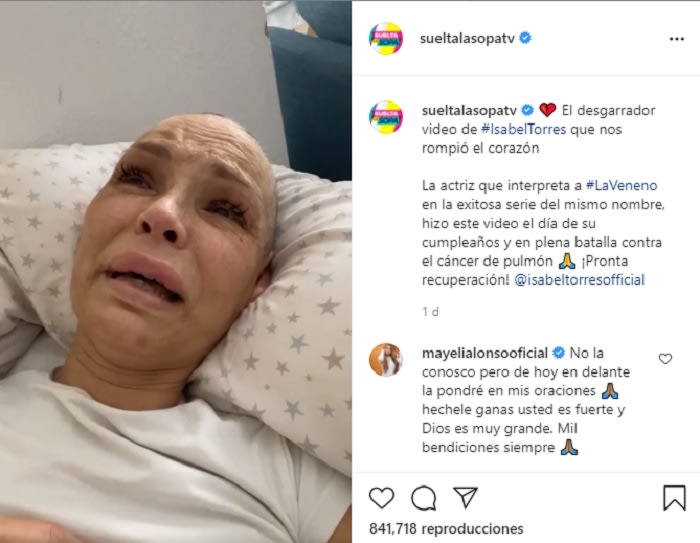Like mayelialonsooficial's comment heart
The height and width of the screenshot is (543, 700).
[x=665, y=359]
